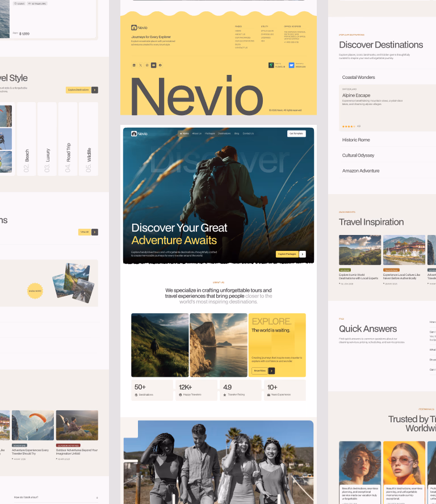The width and height of the screenshot is (436, 504).
Task: Click the Explore Packages button
Action: pyautogui.click(x=287, y=254)
